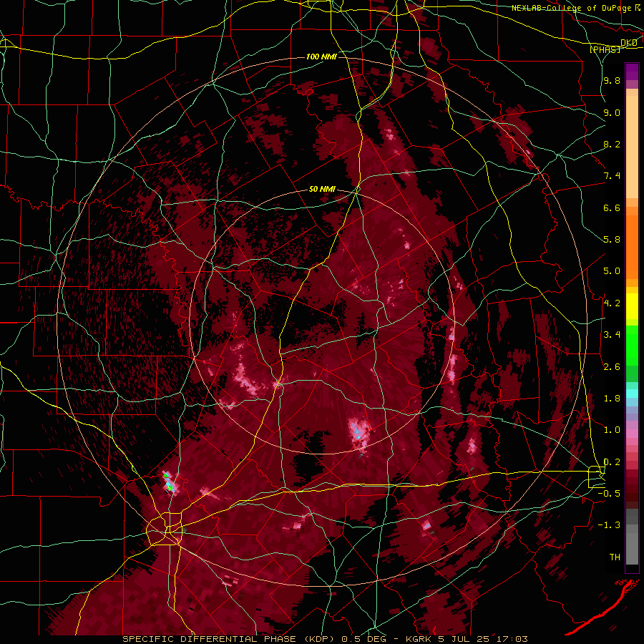Click the 50 NMI range ring label
The image size is (644, 644).
pos(323,190)
